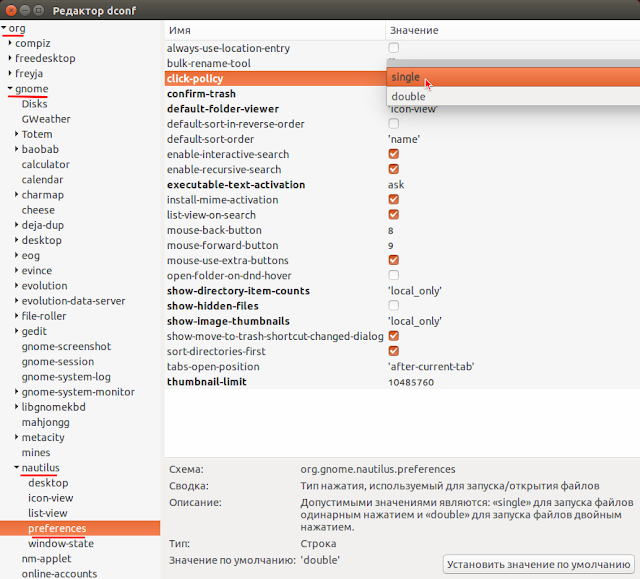Select the calculator tree item
640x579 pixels.
pyautogui.click(x=46, y=164)
